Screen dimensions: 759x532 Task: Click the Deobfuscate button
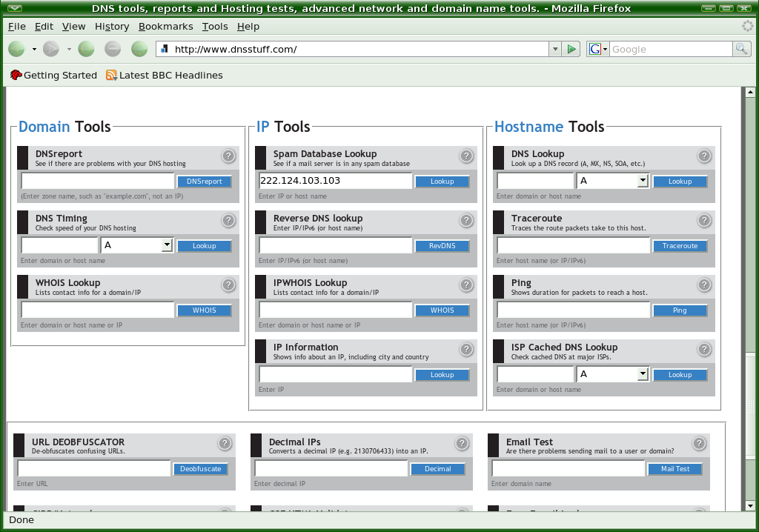pyautogui.click(x=200, y=468)
